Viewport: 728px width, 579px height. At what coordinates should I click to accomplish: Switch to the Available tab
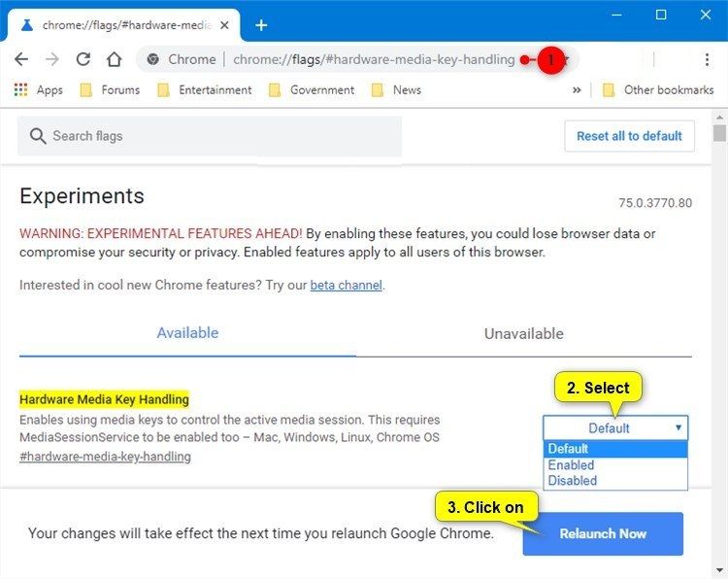[187, 333]
